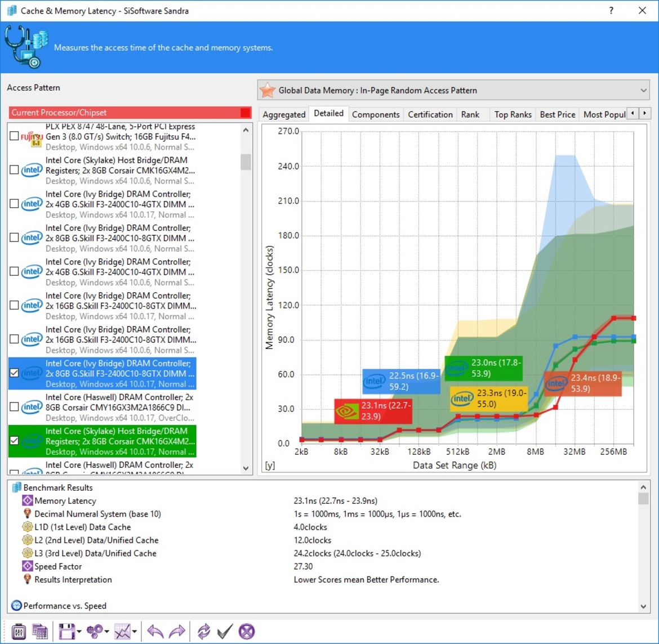This screenshot has width=659, height=644.
Task: Click the stethoscope module icon in blue banner
Action: 26,47
